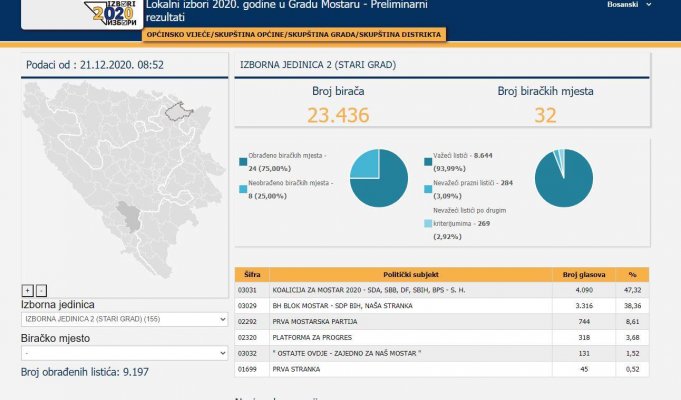Expand the Izborna jedinica dropdown
Image resolution: width=681 pixels, height=400 pixels.
[125, 319]
